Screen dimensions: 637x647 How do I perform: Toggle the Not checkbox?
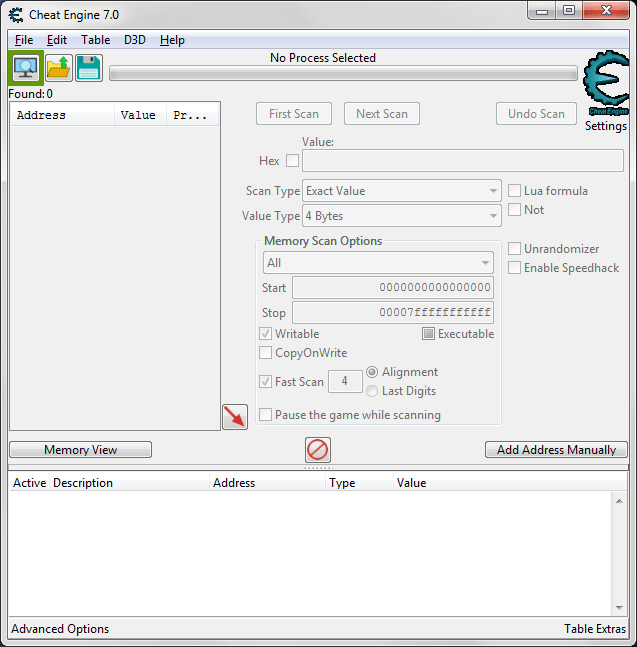pos(514,210)
